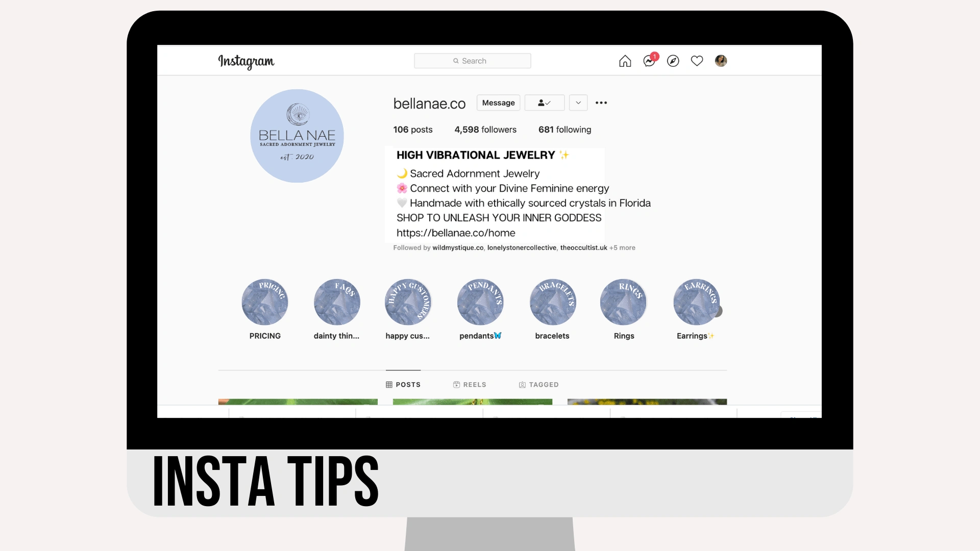
Task: Select the POSTS tab
Action: click(x=403, y=384)
